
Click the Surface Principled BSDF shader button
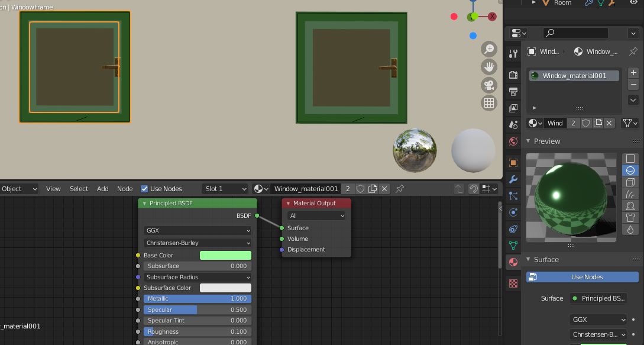click(x=598, y=298)
